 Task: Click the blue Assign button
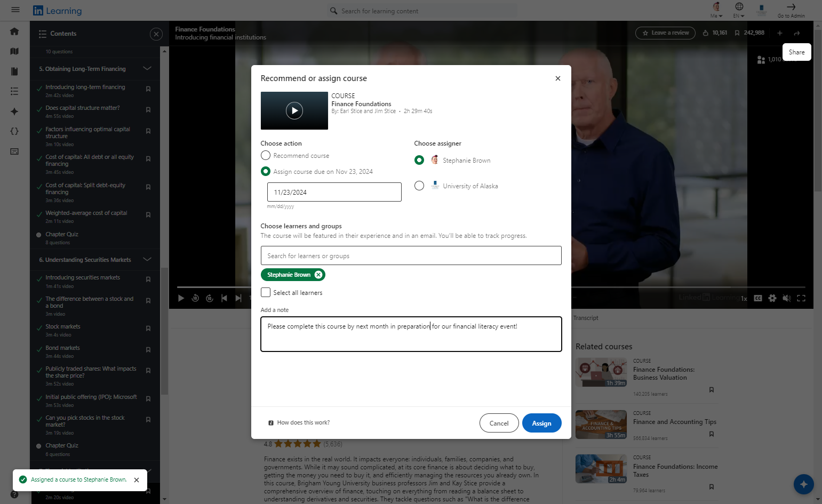coord(541,423)
